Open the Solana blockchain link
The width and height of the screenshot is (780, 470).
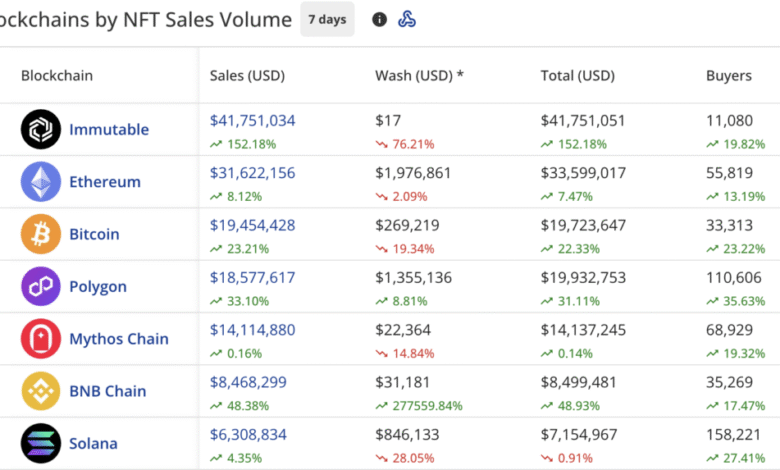(x=94, y=443)
